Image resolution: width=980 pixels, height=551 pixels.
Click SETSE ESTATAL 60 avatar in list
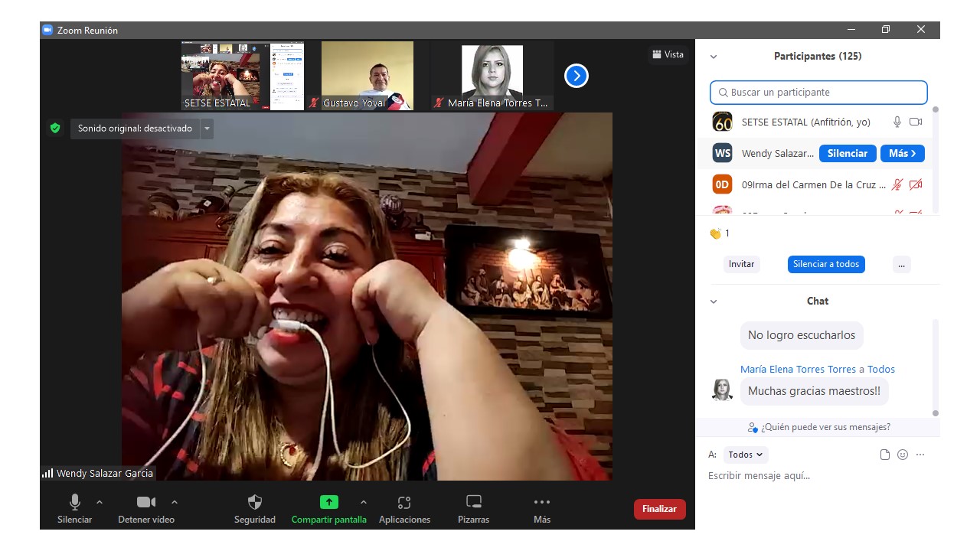pyautogui.click(x=722, y=122)
